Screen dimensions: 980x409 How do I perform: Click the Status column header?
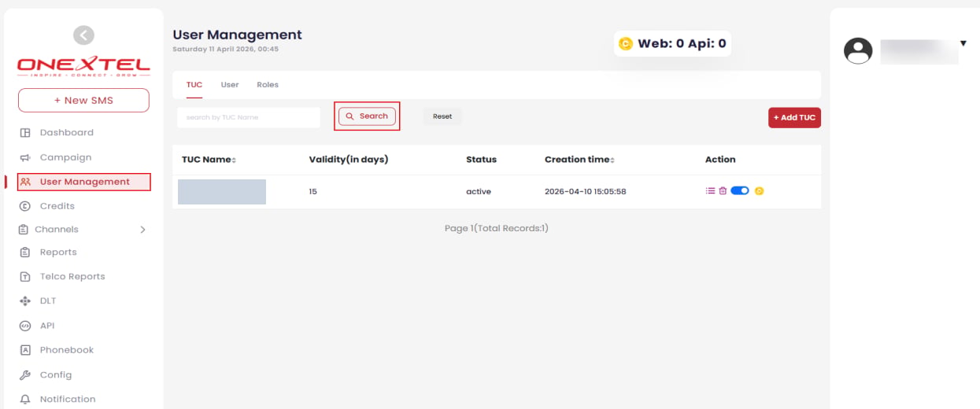pos(482,160)
